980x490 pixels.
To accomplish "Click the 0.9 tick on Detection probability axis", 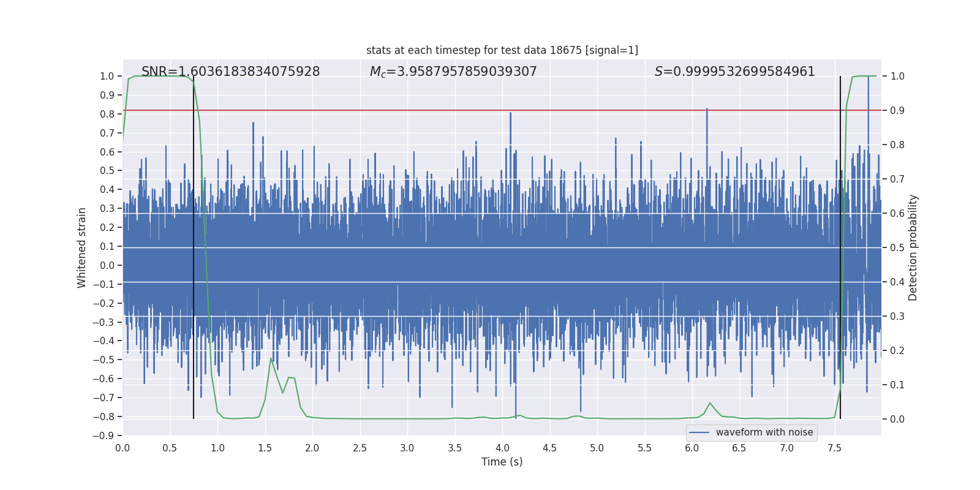I will click(897, 110).
